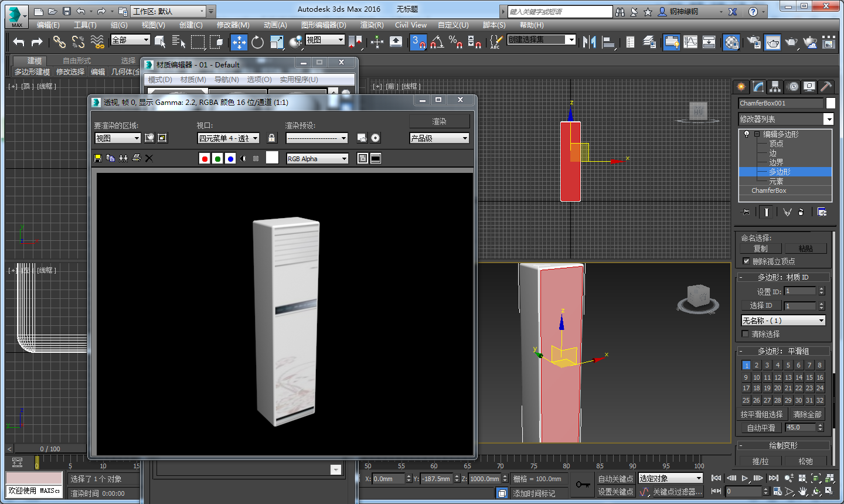The width and height of the screenshot is (844, 504).
Task: Open the 渲染(R) menu
Action: click(x=372, y=25)
